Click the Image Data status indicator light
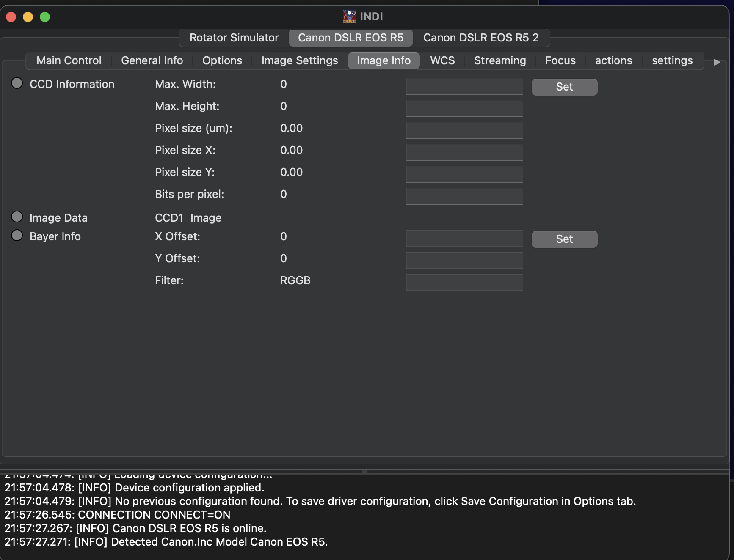The height and width of the screenshot is (560, 734). (17, 217)
